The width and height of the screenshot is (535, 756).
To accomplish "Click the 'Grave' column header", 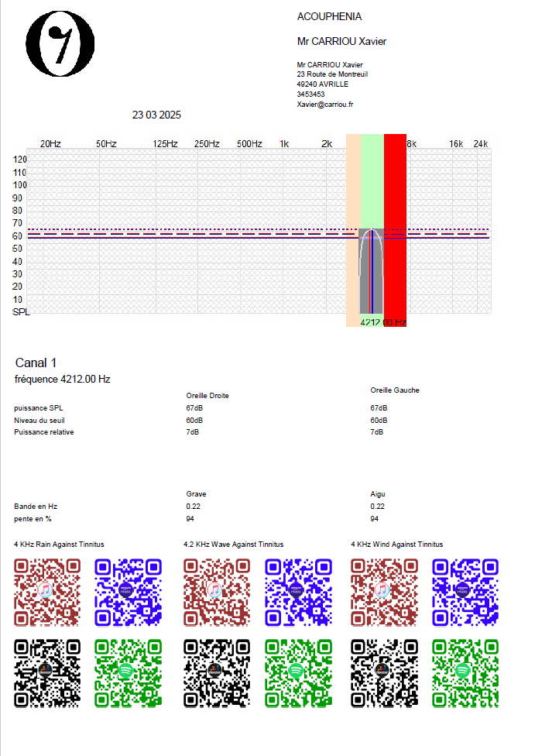I will coord(196,493).
